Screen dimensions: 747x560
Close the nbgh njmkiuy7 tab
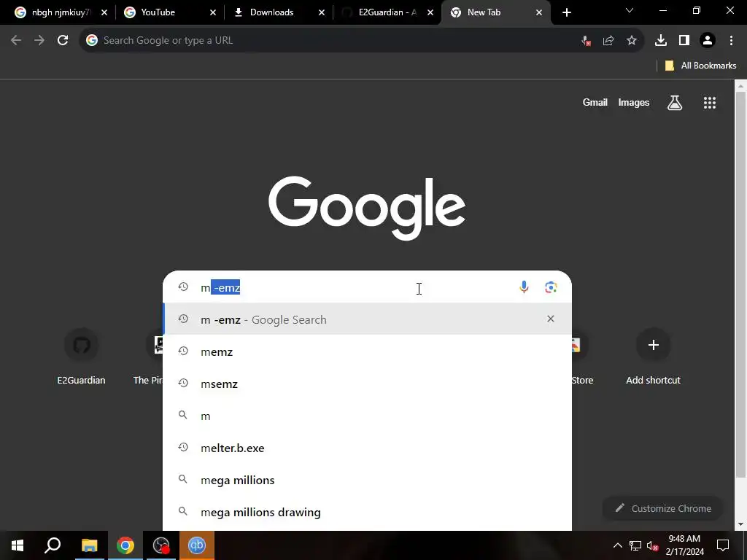pyautogui.click(x=104, y=12)
